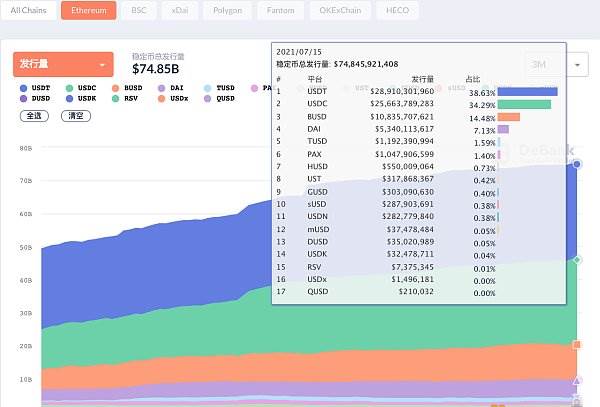This screenshot has width=600, height=407.
Task: Click the total $74.85B value
Action: tap(155, 69)
